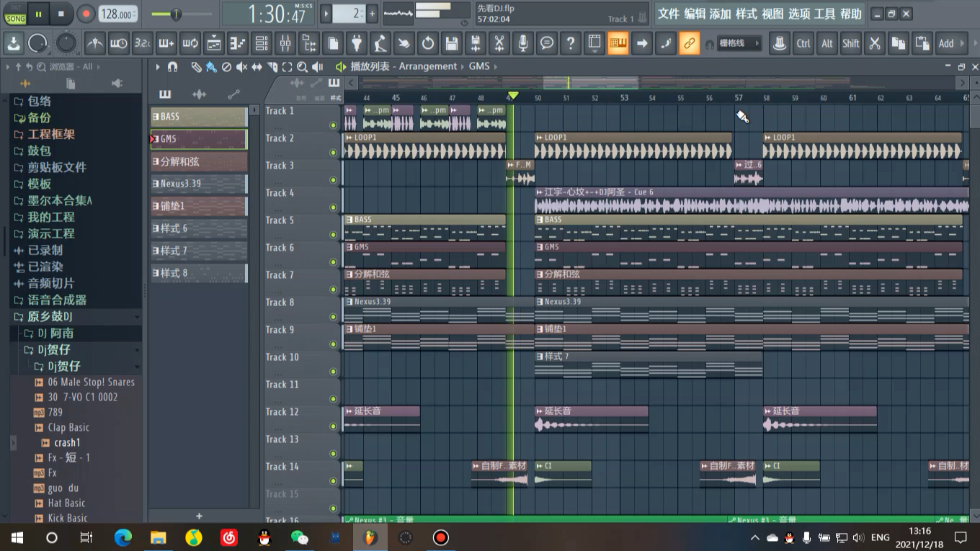Open the mixer window
The width and height of the screenshot is (980, 551).
[x=285, y=43]
